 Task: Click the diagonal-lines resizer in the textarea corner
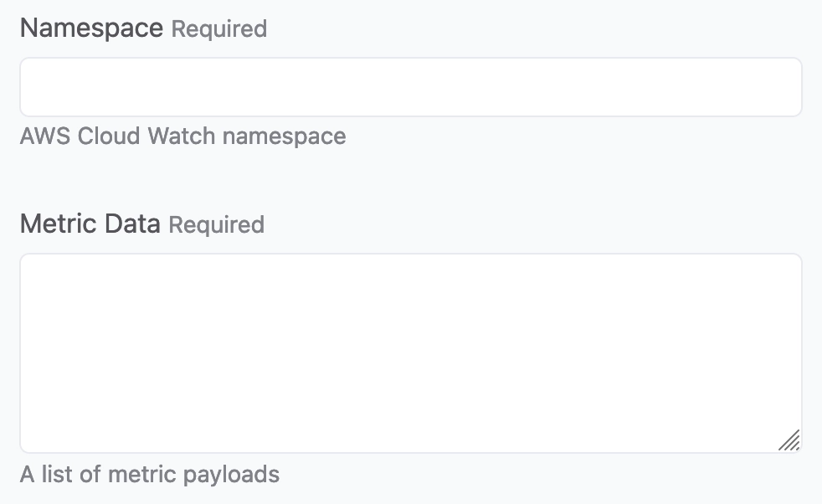pos(789,440)
